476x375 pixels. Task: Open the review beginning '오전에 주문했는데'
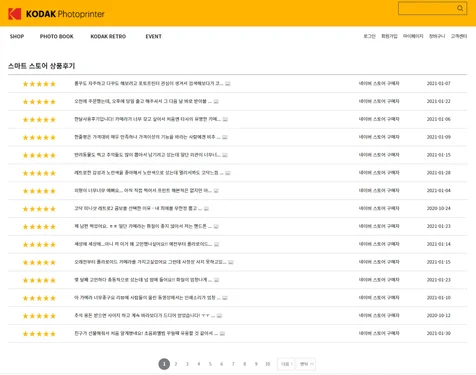(143, 101)
